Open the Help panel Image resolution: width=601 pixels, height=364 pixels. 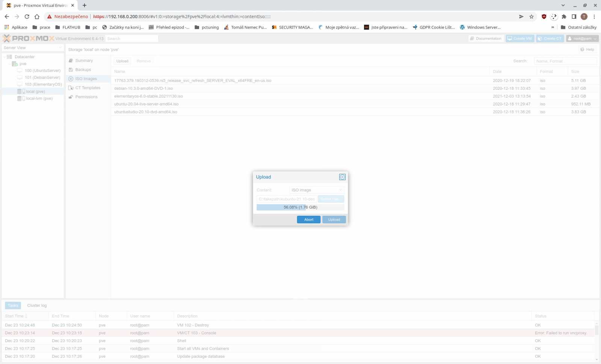tap(587, 50)
